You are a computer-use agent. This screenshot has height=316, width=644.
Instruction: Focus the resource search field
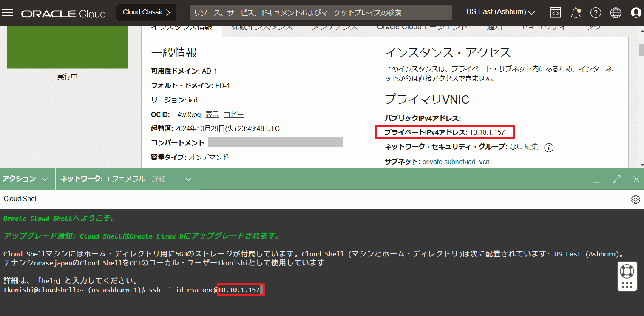coord(320,13)
